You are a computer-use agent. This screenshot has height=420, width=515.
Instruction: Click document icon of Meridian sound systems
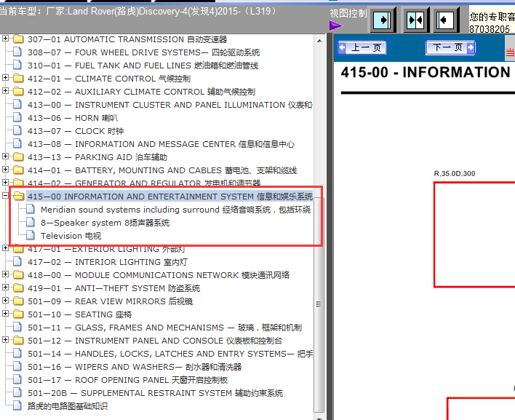click(31, 209)
